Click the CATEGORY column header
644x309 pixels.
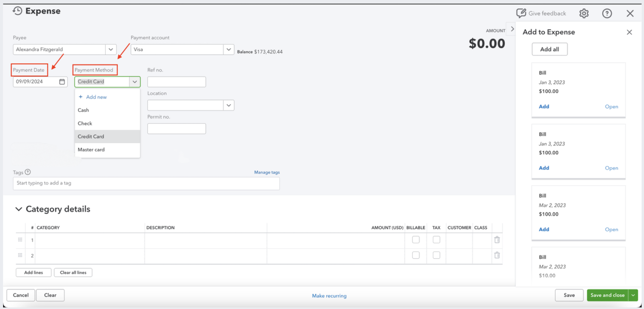coord(48,228)
